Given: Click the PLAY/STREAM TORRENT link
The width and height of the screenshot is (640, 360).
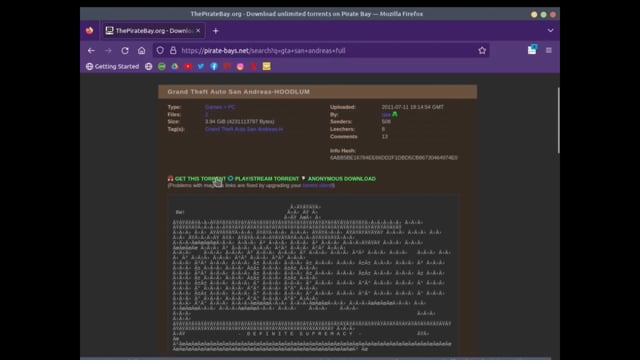Looking at the screenshot, I should click(x=267, y=179).
